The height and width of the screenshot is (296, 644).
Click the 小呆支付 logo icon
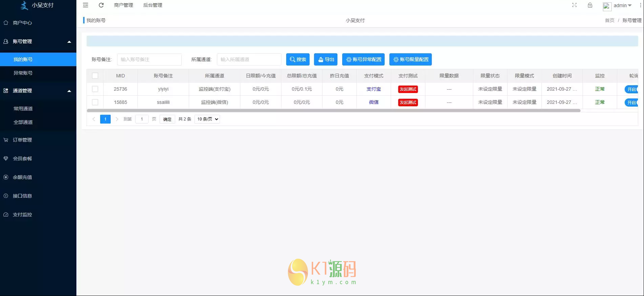[x=24, y=5]
